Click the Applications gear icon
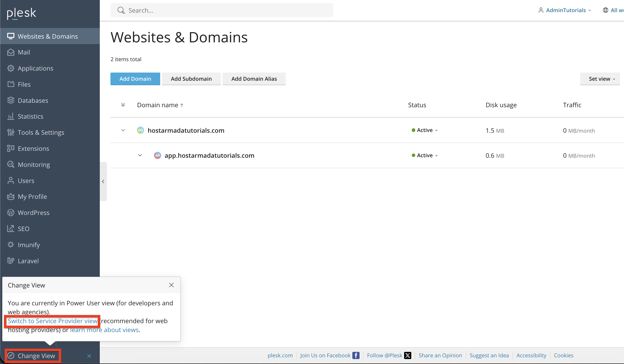624x364 pixels. pos(11,68)
